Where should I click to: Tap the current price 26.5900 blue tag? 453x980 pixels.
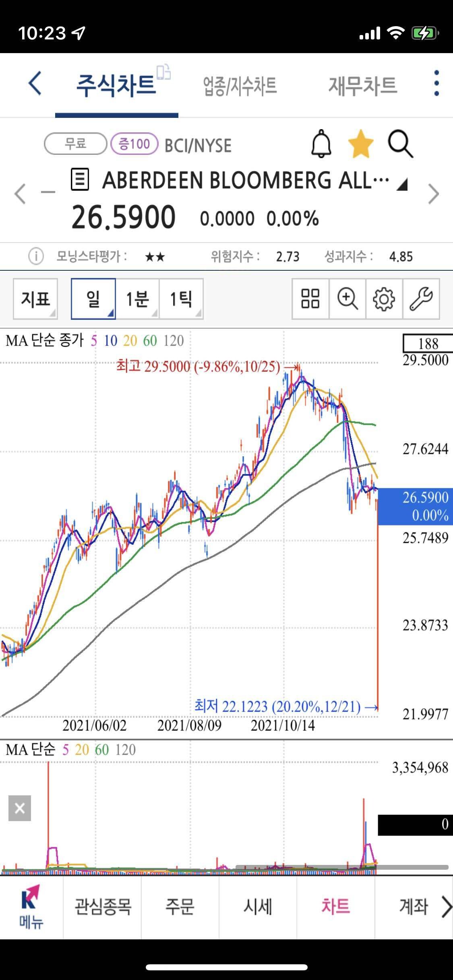(415, 506)
